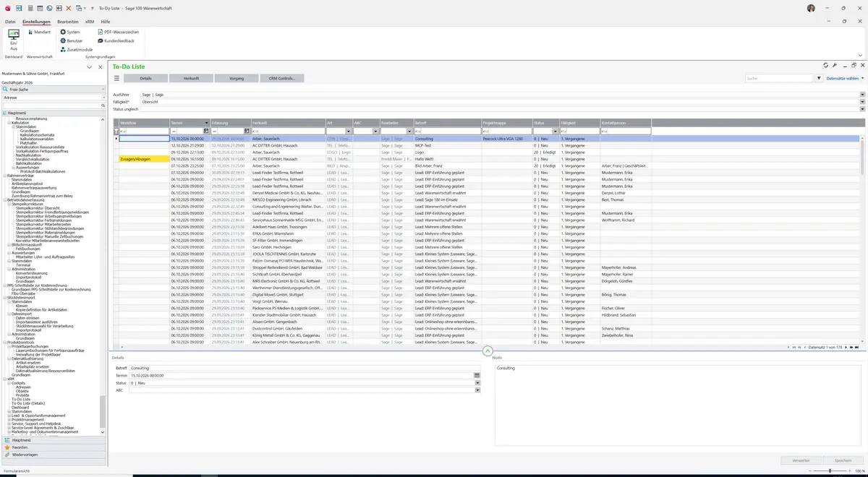This screenshot has width=868, height=477.
Task: Go to the next record in the navigator
Action: coord(846,348)
